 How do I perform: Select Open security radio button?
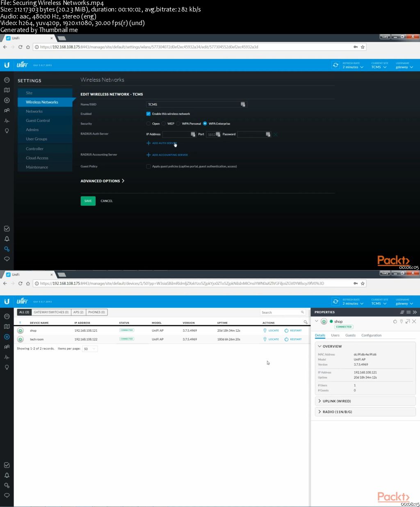tap(148, 124)
